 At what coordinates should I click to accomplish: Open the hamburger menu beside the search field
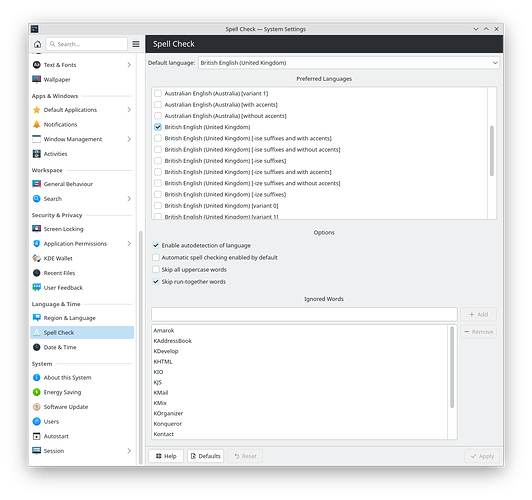(136, 44)
